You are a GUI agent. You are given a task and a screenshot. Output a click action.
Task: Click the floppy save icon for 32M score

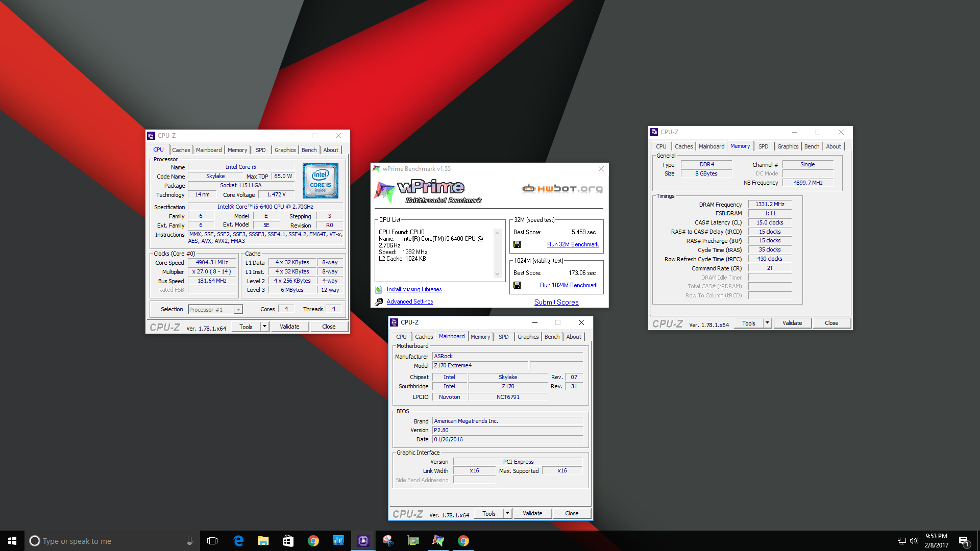[517, 244]
